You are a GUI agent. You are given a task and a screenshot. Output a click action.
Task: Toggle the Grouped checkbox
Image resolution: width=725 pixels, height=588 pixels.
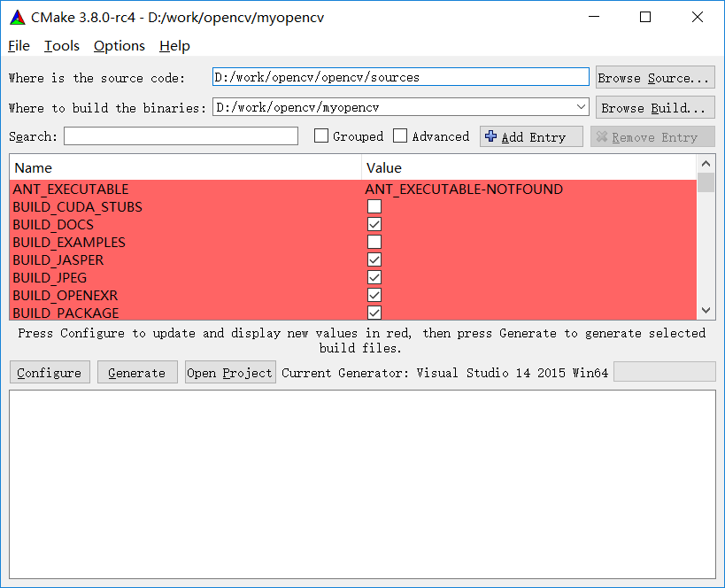320,136
